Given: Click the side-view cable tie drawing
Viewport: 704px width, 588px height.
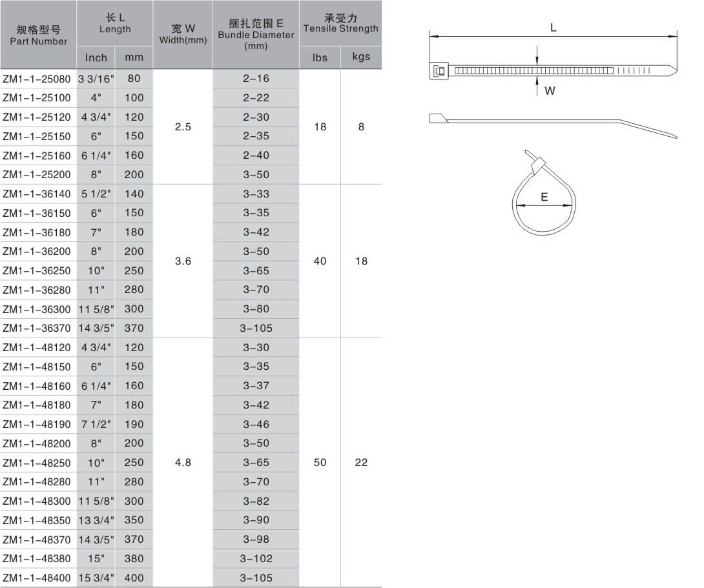Looking at the screenshot, I should pos(552,123).
